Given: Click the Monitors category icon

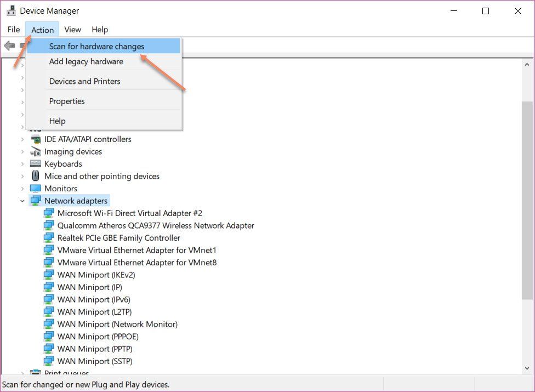Looking at the screenshot, I should pyautogui.click(x=36, y=189).
